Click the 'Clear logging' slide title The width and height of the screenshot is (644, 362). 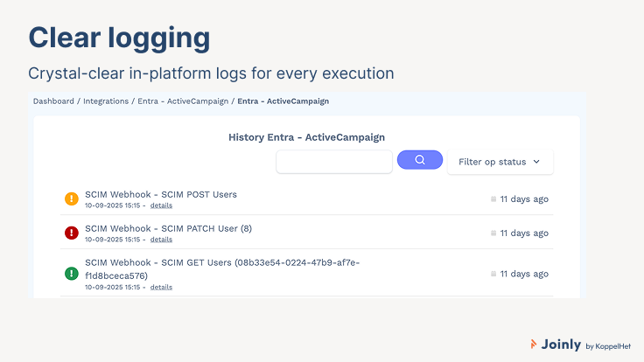click(x=119, y=38)
